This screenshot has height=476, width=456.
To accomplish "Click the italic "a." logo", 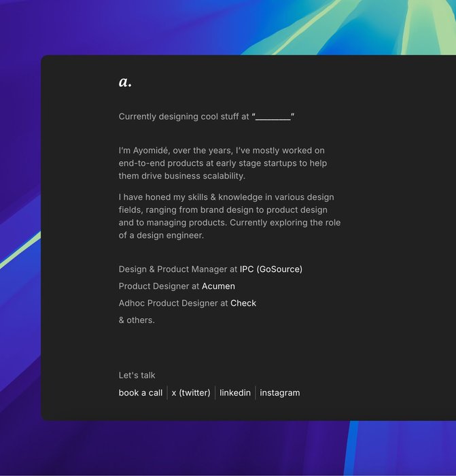I will click(125, 82).
